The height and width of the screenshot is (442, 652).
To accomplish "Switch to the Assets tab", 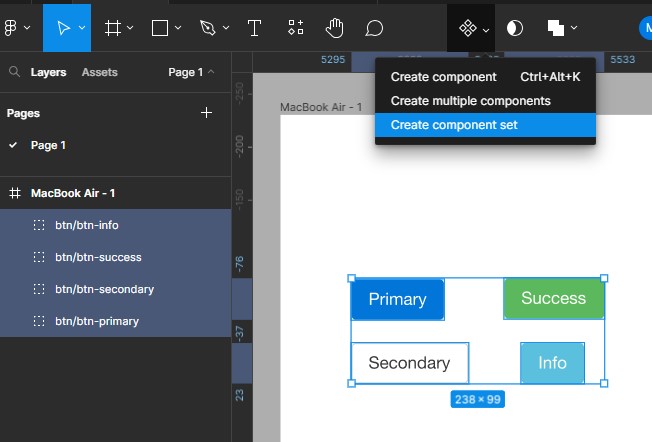I will click(99, 72).
